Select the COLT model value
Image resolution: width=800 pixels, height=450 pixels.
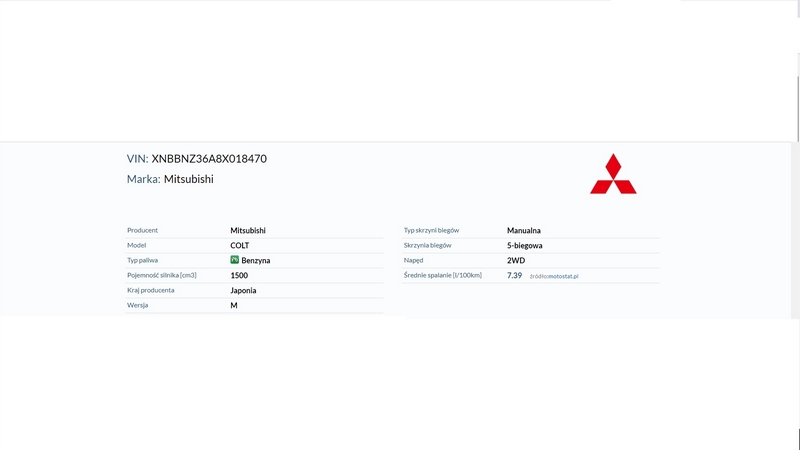(x=240, y=245)
